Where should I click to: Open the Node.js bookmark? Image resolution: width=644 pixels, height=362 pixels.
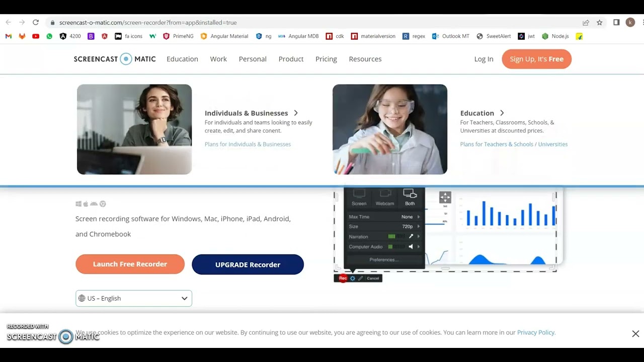(555, 36)
